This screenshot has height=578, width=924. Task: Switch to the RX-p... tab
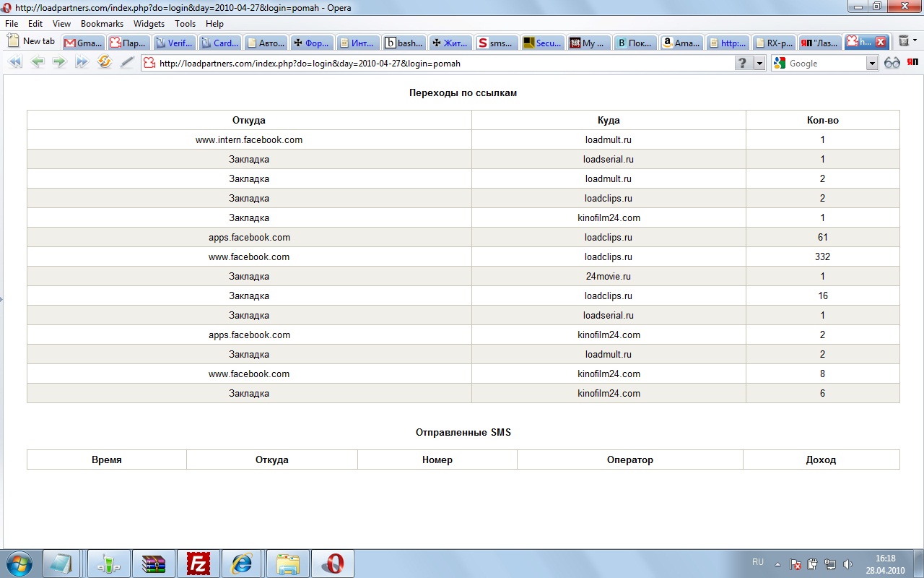click(x=772, y=43)
